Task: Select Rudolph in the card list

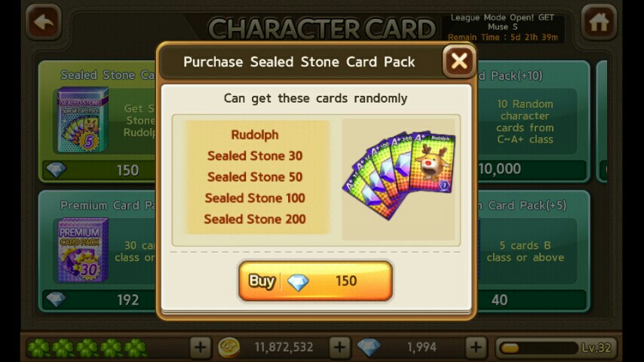Action: click(x=255, y=135)
